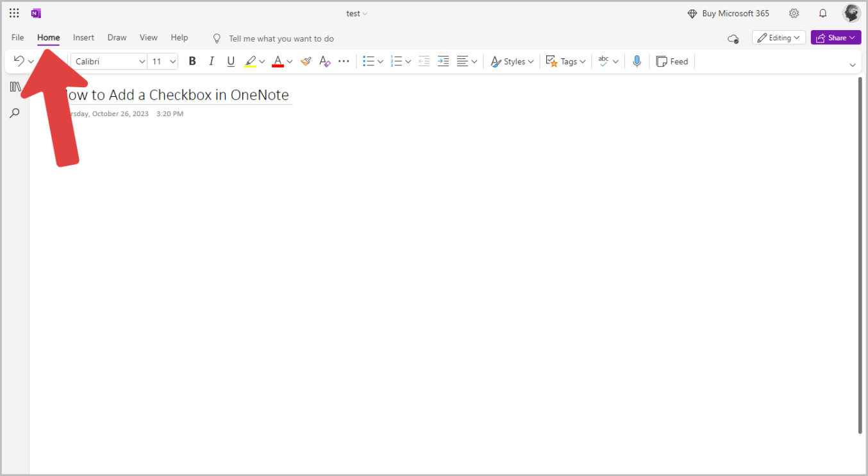Viewport: 868px width, 476px height.
Task: Click the lightbulb Tell me icon
Action: tap(217, 38)
